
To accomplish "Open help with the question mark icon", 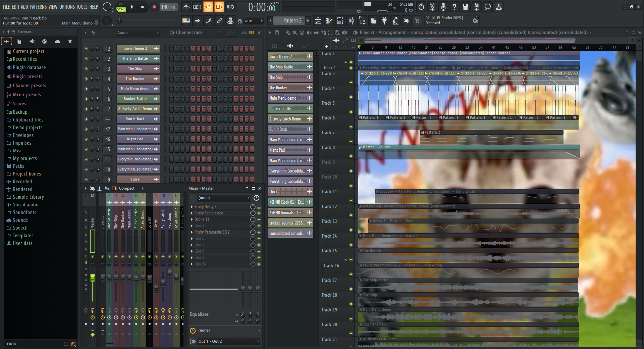I will pos(454,7).
